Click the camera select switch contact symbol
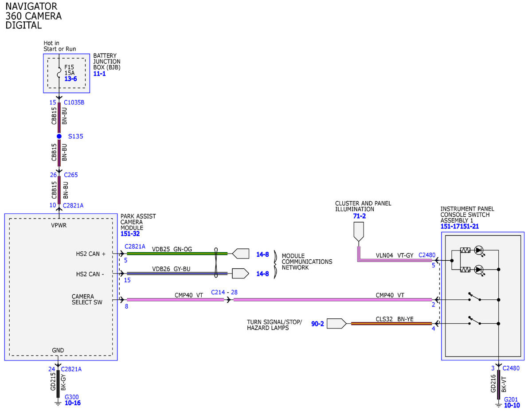 tap(475, 298)
